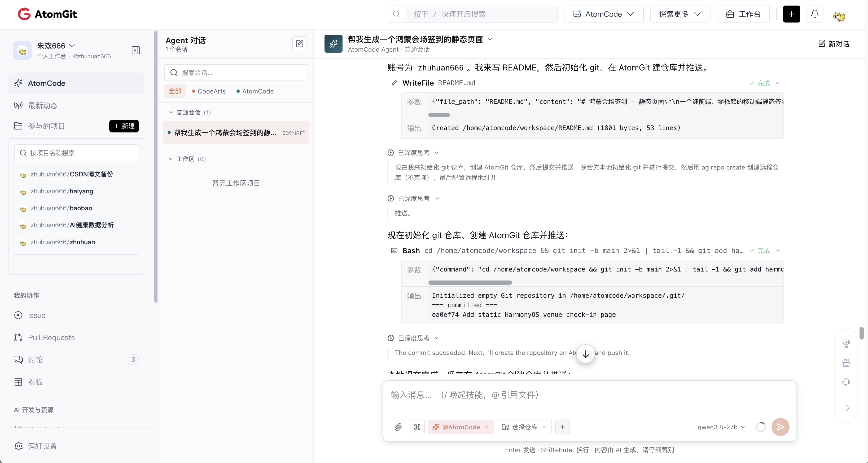Collapse Bash command tool block
This screenshot has width=868, height=463.
point(778,251)
